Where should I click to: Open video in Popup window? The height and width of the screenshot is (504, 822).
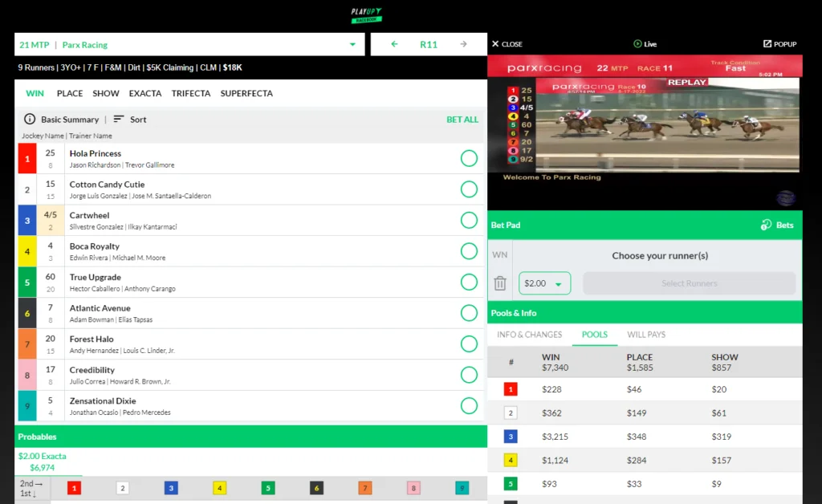click(779, 44)
